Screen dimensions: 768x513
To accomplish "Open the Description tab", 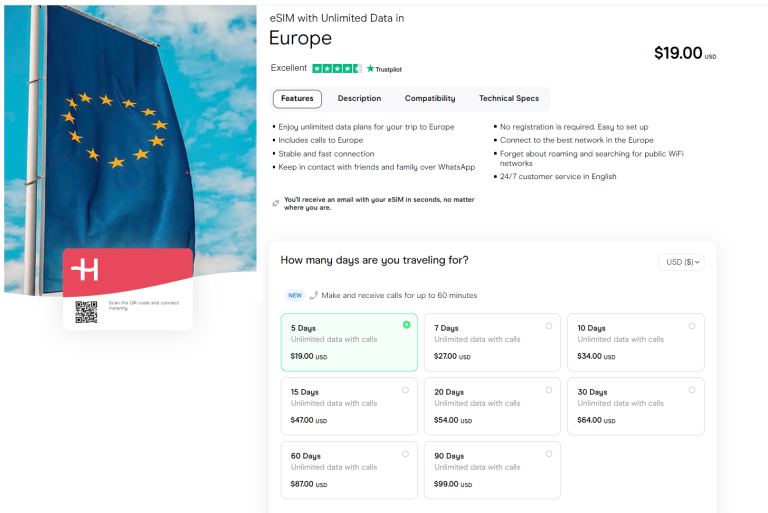I will tap(359, 98).
